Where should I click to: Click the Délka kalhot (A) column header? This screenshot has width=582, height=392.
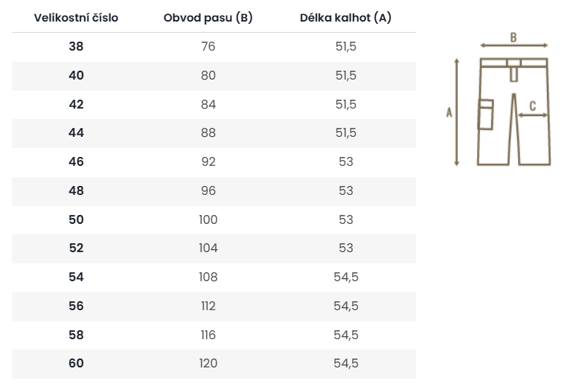click(x=346, y=18)
